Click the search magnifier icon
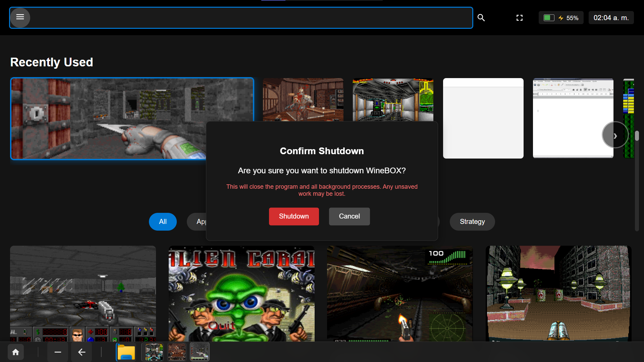The height and width of the screenshot is (362, 644). [x=481, y=18]
